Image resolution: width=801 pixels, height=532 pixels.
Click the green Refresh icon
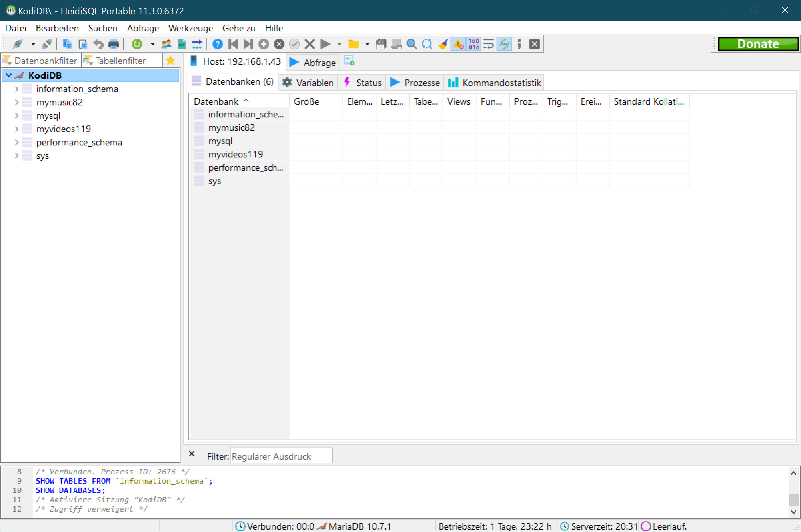pyautogui.click(x=137, y=44)
